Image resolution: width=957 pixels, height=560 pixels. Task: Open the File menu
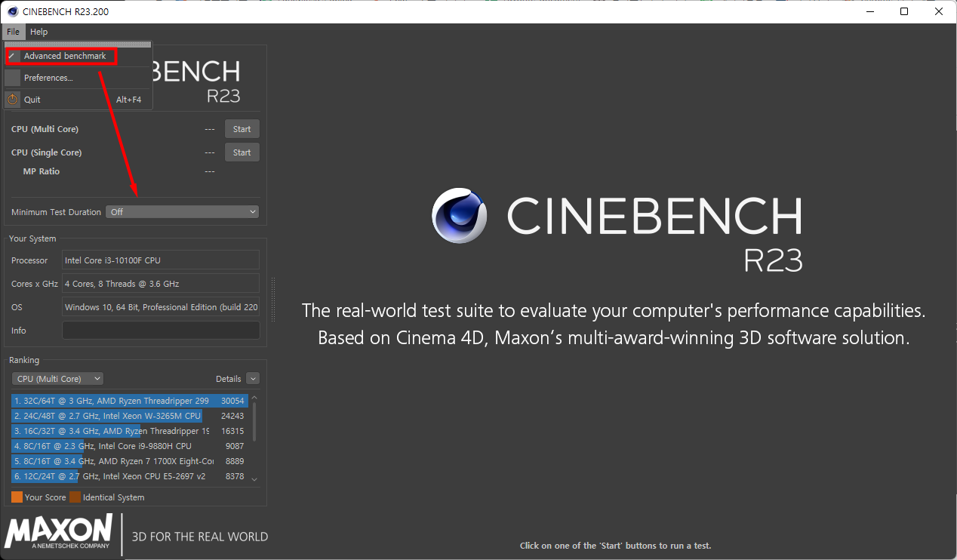pos(13,32)
